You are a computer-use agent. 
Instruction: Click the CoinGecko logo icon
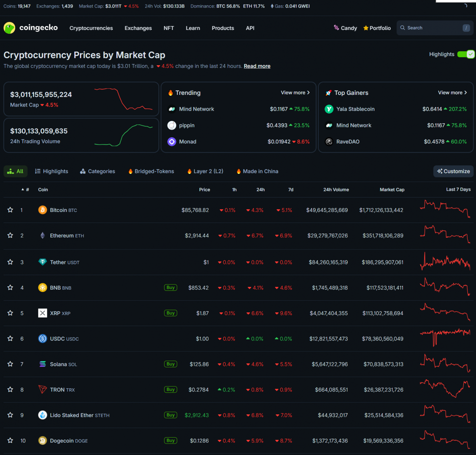pyautogui.click(x=9, y=28)
